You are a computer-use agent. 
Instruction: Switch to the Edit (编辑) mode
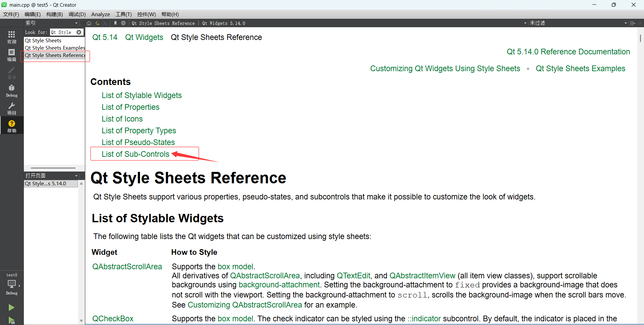coord(12,55)
